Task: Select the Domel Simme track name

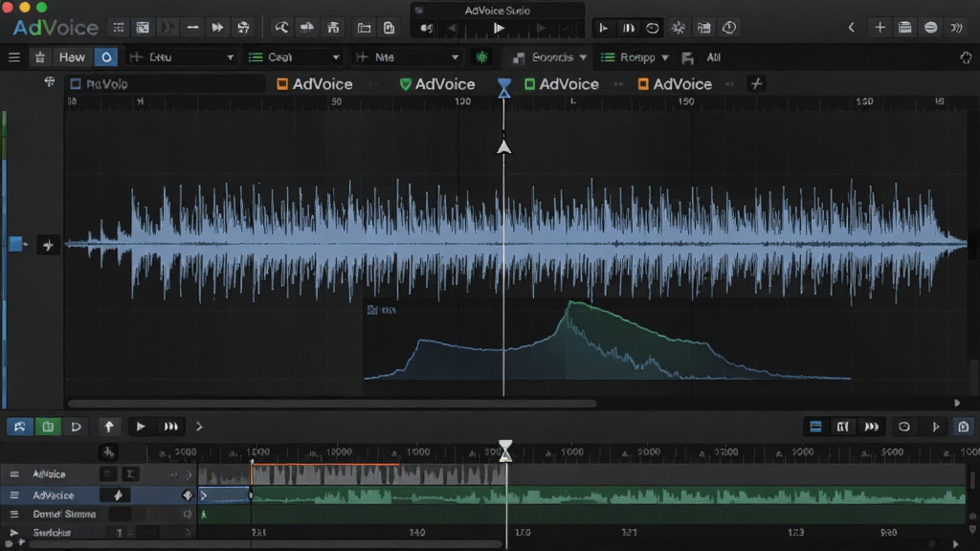Action: [64, 514]
